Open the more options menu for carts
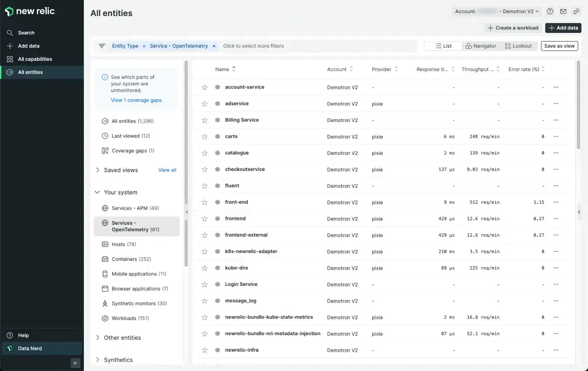588x371 pixels. (x=556, y=136)
